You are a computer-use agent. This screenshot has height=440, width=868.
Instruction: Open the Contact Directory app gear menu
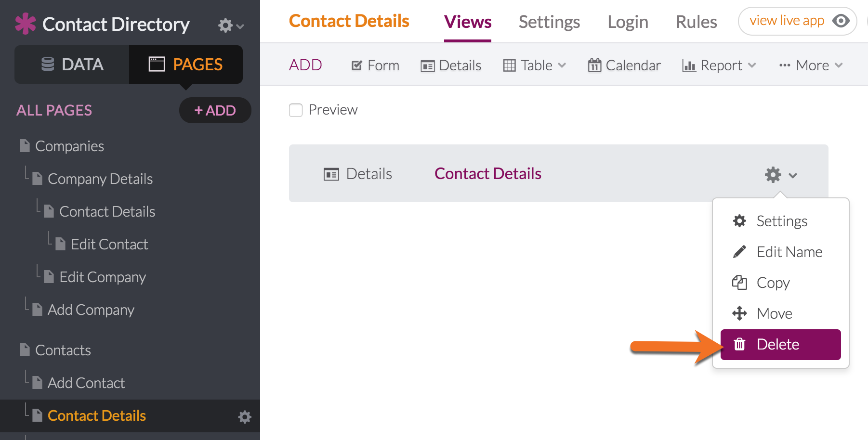point(231,25)
